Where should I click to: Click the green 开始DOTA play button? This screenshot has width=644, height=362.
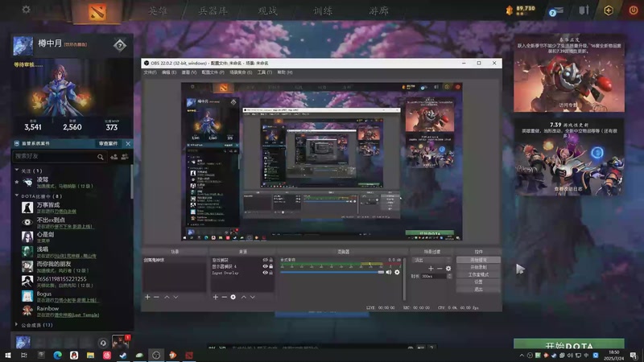[x=569, y=345]
